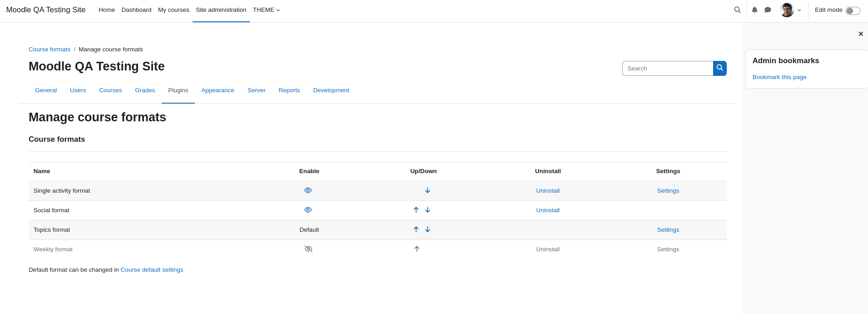Move Topics format up arrow
Screen dimensions: 868x314
click(416, 229)
